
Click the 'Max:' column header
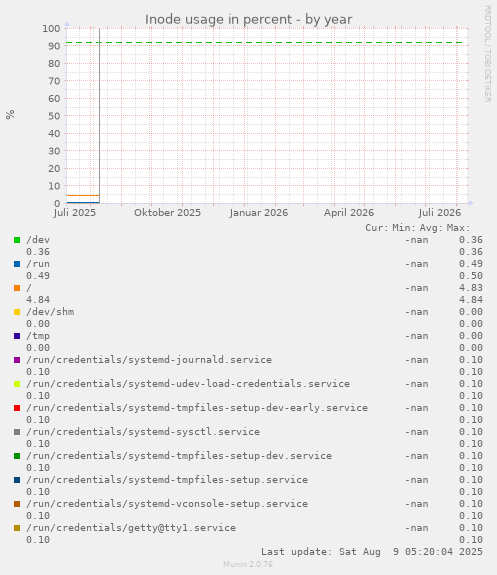point(458,228)
